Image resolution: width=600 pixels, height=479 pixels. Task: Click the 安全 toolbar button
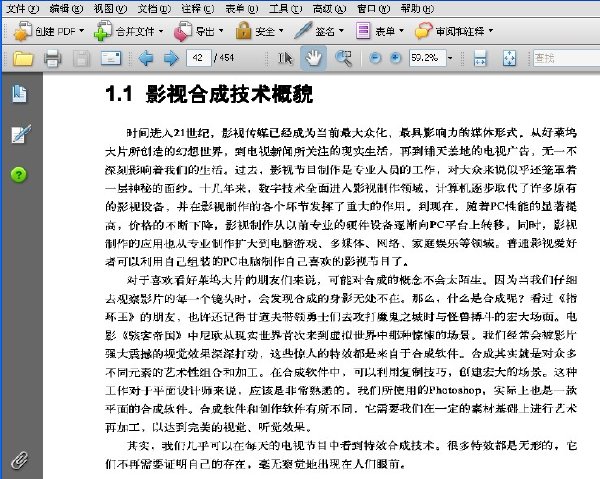pos(259,31)
